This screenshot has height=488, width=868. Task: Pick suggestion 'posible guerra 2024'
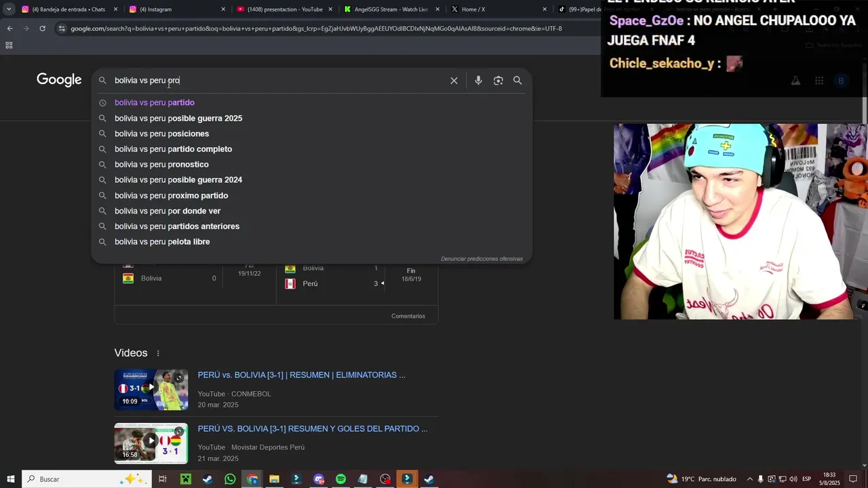tap(311, 180)
